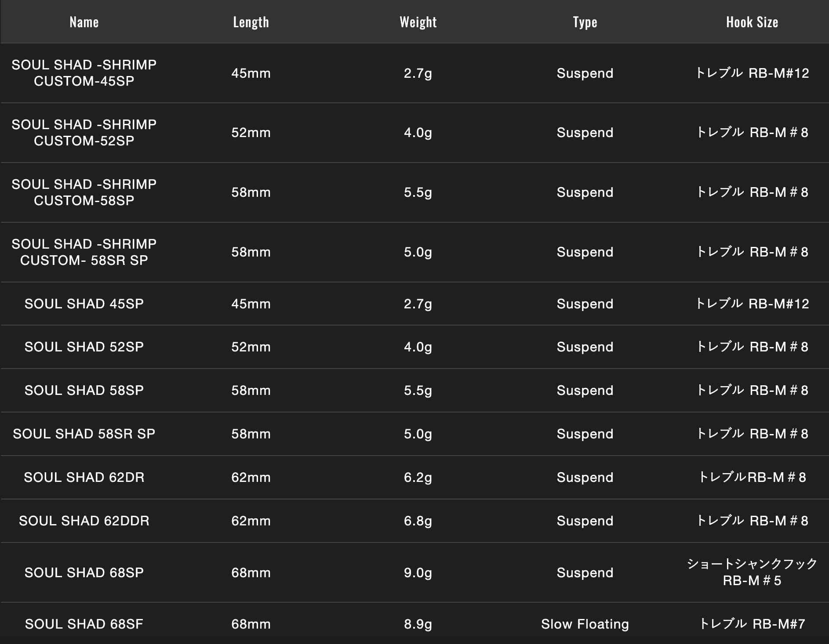
Task: Click the ショートシャンクフック RB-M＃5 hook cell
Action: [752, 572]
